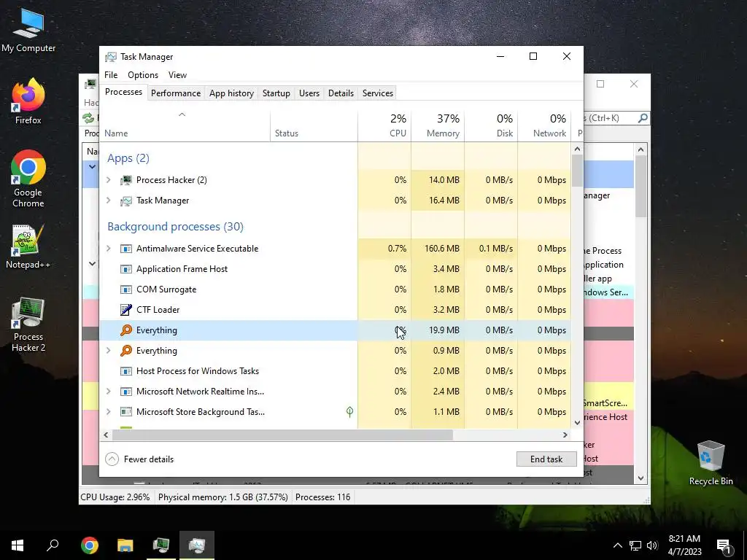Open Notepad++ desktop shortcut
This screenshot has width=747, height=560.
tap(28, 246)
